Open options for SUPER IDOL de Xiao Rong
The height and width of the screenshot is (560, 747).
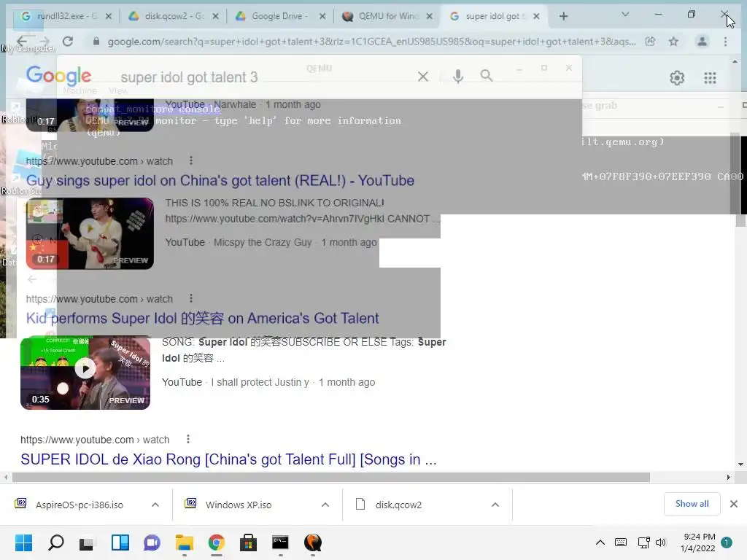(x=188, y=439)
